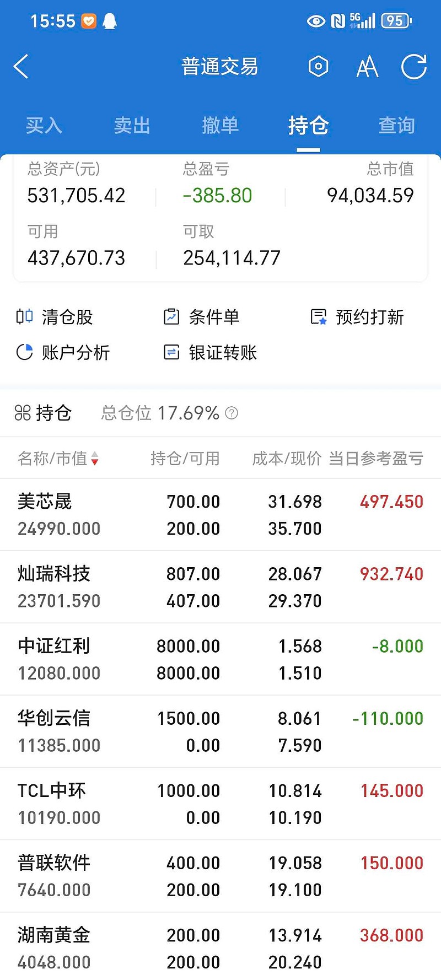Open 清仓股 link
The height and width of the screenshot is (980, 441).
67,317
